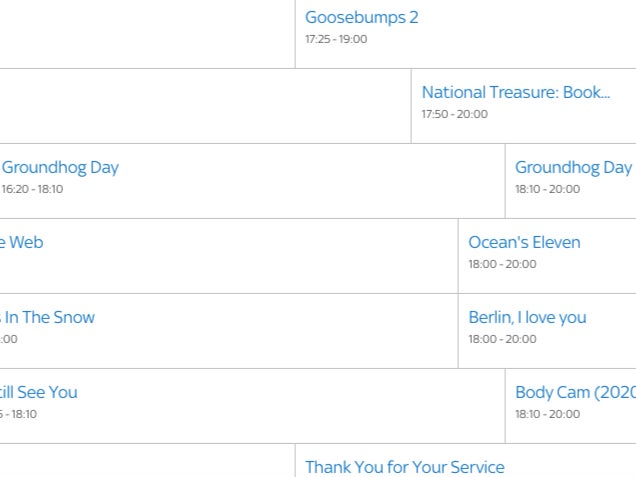Viewport: 636px width, 477px height.
Task: Click the 16:20 - 18:10 time label
Action: (x=32, y=189)
